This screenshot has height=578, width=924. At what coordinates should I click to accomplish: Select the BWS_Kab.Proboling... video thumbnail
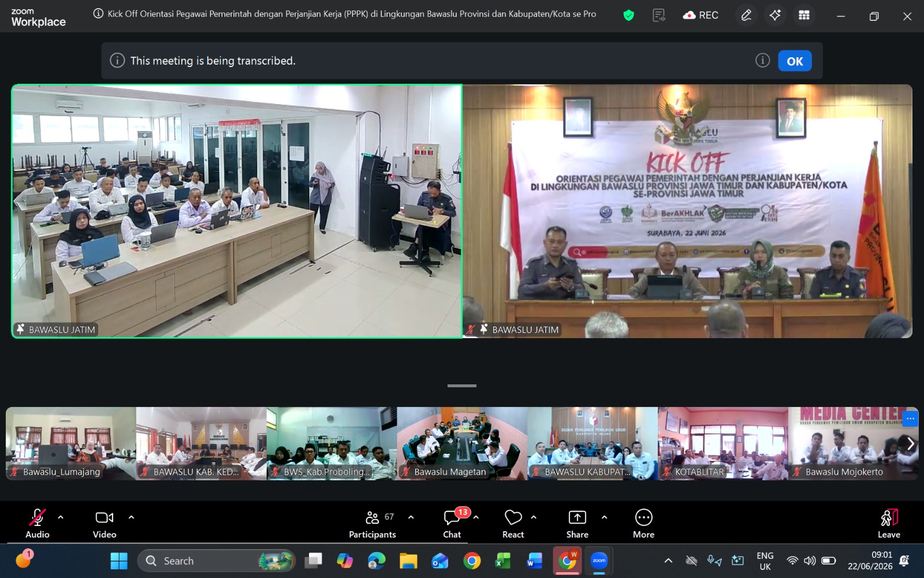coord(332,443)
